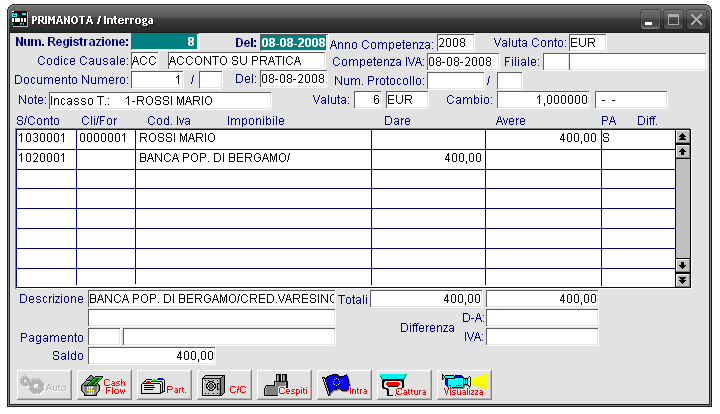Click the single-up scrollbar arrow
The width and height of the screenshot is (720, 414).
point(683,151)
